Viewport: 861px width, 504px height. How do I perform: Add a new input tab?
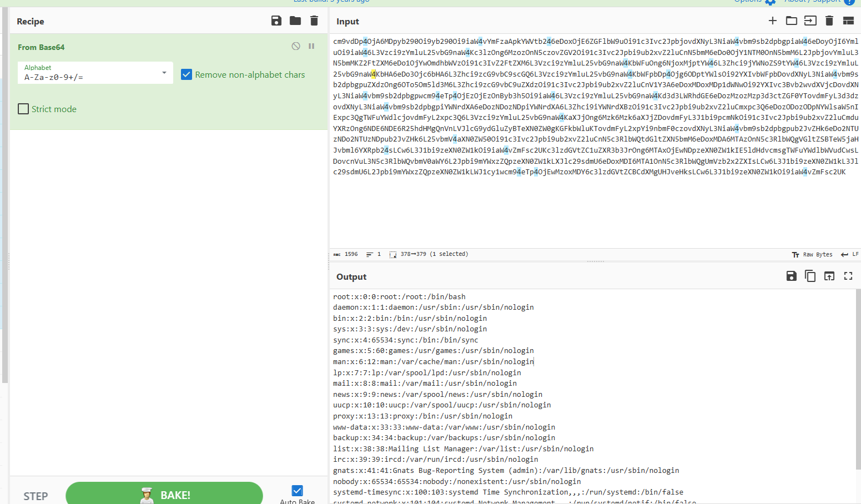[x=772, y=21]
